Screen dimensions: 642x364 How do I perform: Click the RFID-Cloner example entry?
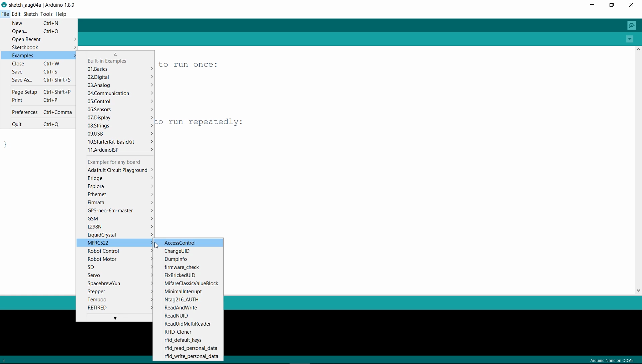178,332
